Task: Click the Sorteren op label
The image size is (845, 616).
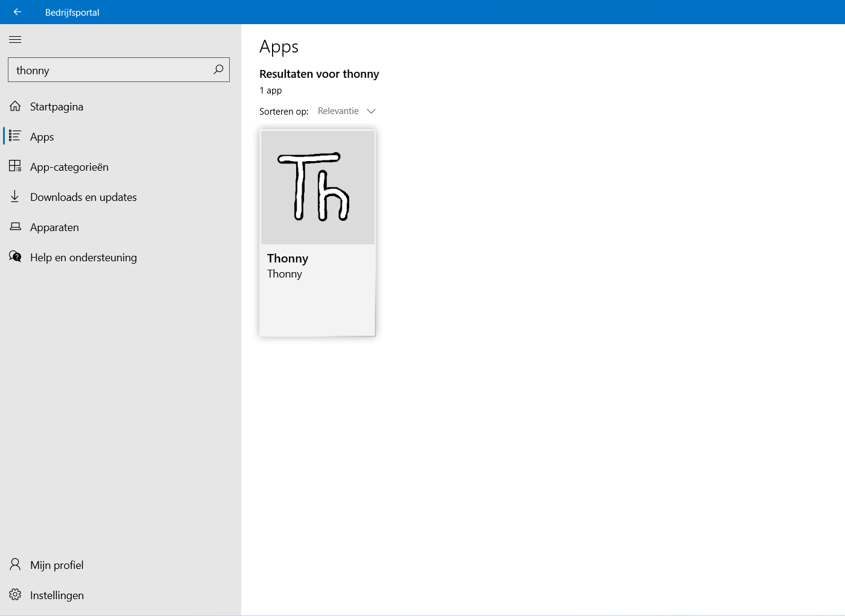Action: (x=284, y=112)
